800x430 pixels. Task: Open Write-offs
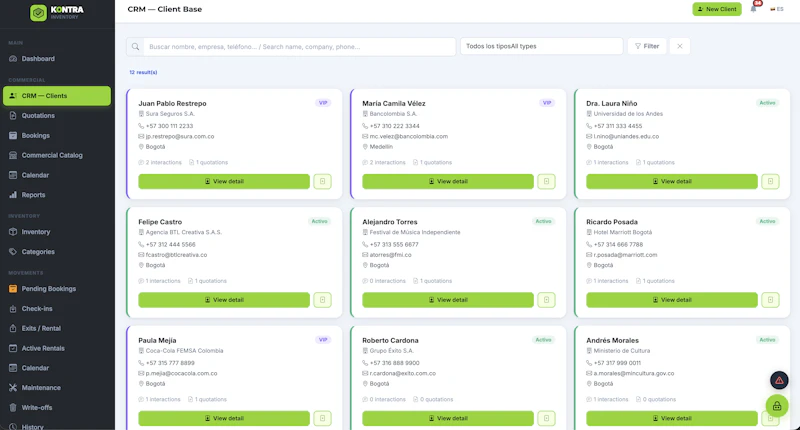tap(57, 408)
